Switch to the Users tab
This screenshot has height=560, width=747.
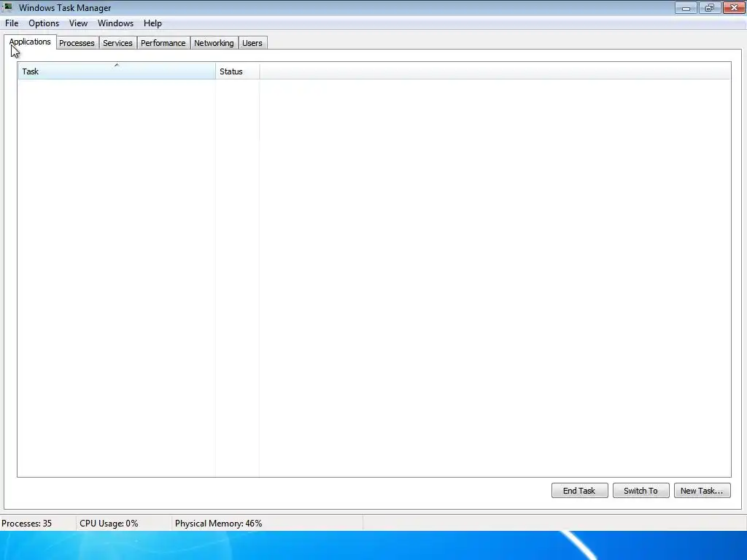pyautogui.click(x=252, y=43)
